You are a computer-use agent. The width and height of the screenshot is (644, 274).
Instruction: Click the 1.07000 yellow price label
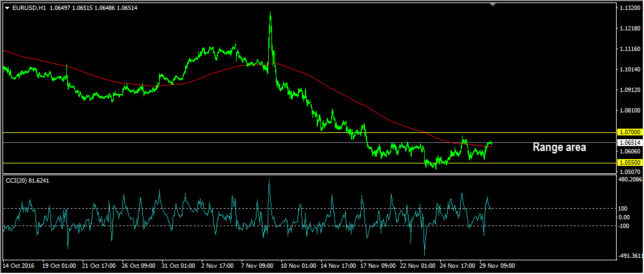point(630,132)
